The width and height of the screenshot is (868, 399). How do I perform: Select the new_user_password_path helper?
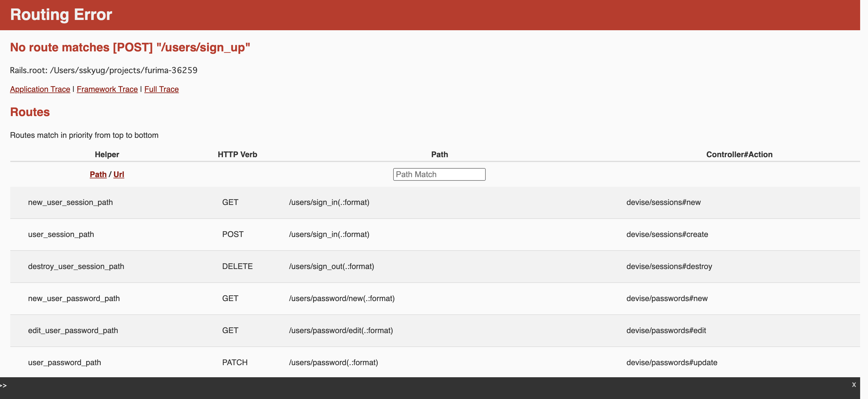[74, 298]
